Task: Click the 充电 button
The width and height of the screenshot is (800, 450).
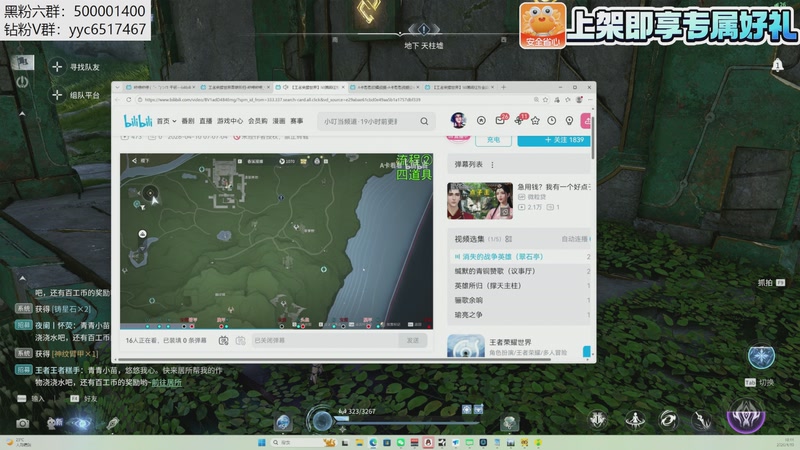Action: pyautogui.click(x=493, y=140)
